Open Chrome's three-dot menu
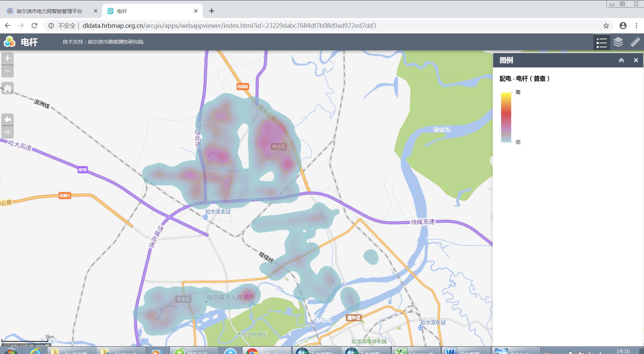 636,26
